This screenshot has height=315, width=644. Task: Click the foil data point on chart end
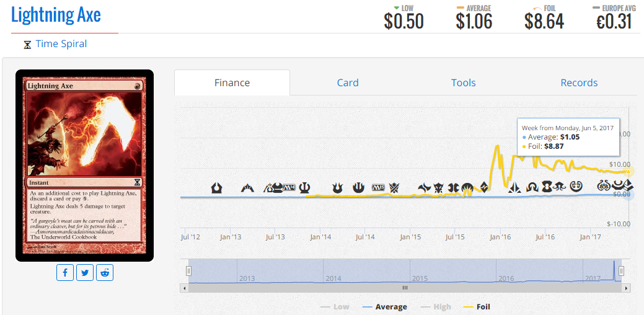[628, 171]
